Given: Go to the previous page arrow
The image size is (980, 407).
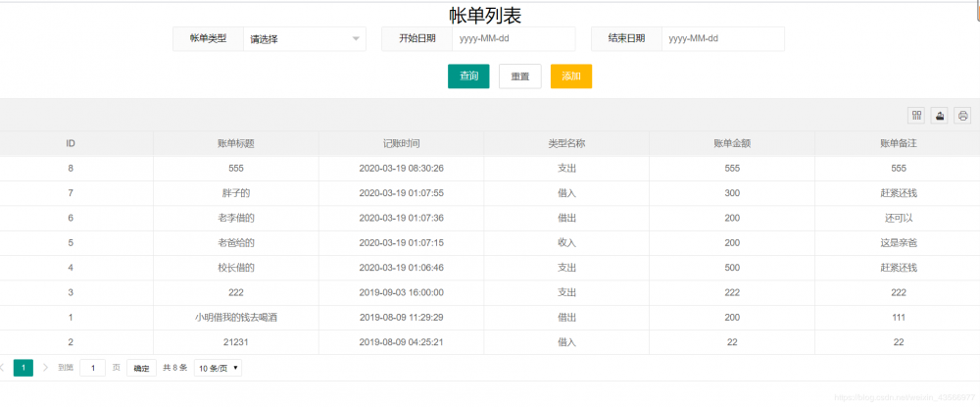Looking at the screenshot, I should pos(2,368).
